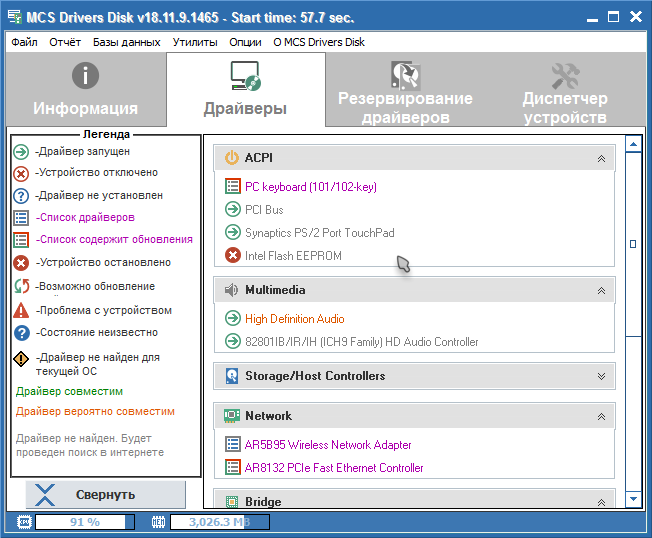Open the Базы данных menu
This screenshot has height=538, width=652.
click(x=126, y=42)
